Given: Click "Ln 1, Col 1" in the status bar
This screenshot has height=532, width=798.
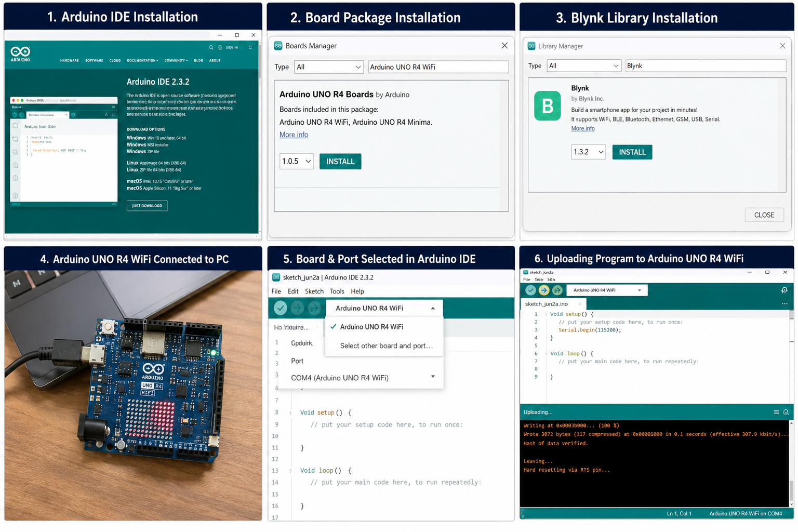Looking at the screenshot, I should coord(679,514).
